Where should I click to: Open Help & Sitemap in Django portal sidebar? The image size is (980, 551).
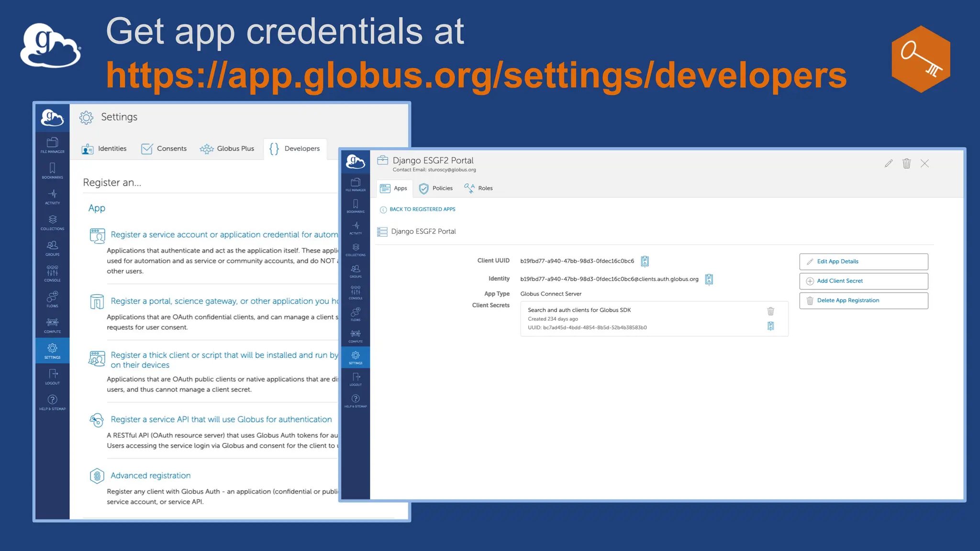356,401
